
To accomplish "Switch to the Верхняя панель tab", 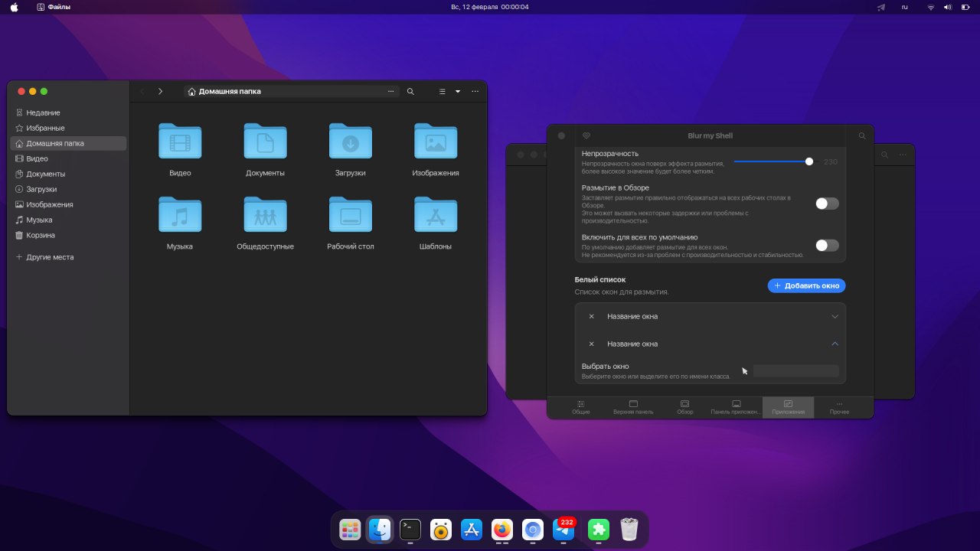I will click(x=633, y=407).
